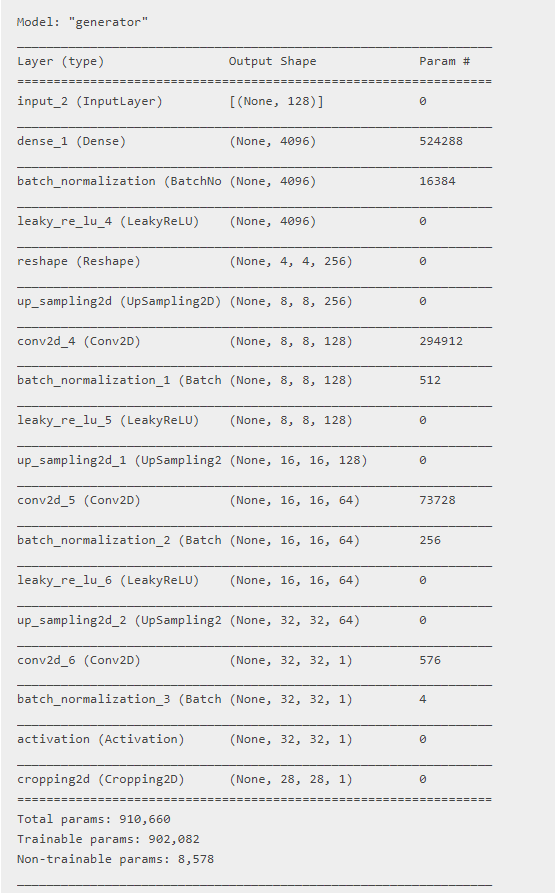
Task: Click the Total params: 910,660 line
Action: (94, 819)
